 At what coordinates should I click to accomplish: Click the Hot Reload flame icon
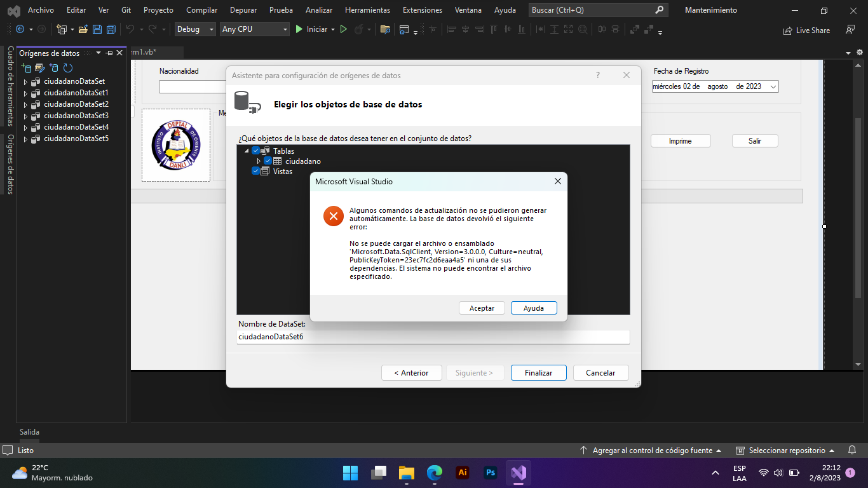[359, 29]
